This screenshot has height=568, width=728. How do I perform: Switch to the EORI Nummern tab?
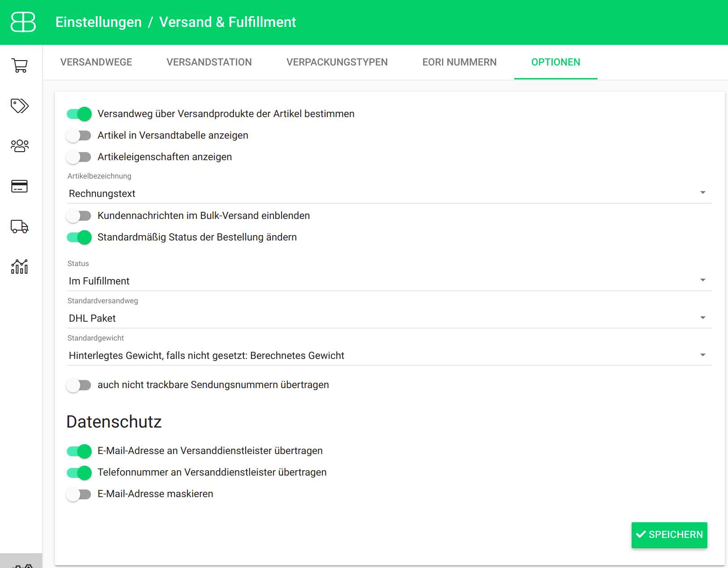tap(459, 62)
